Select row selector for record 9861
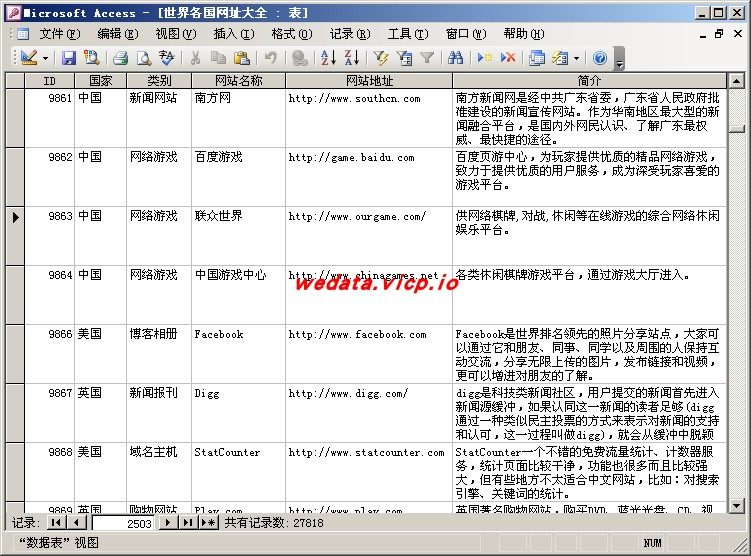Screen dimensions: 751x556 [x=15, y=118]
